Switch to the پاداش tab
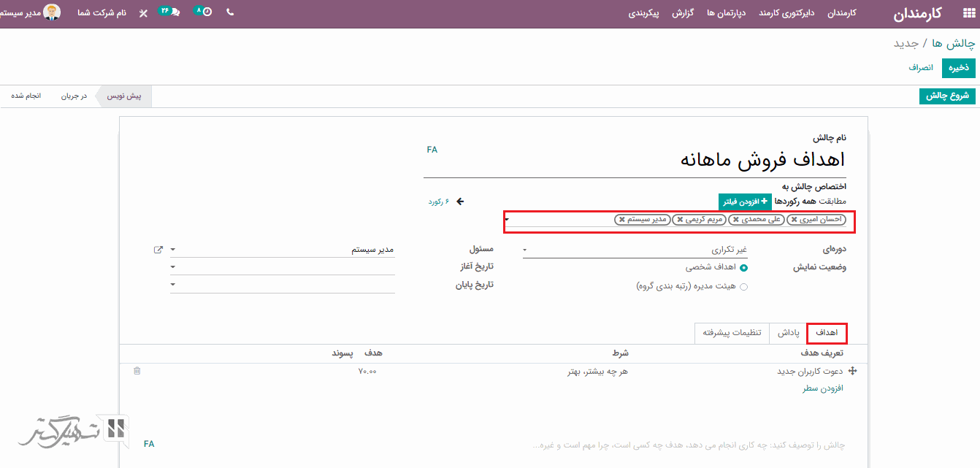980x468 pixels. pos(787,333)
